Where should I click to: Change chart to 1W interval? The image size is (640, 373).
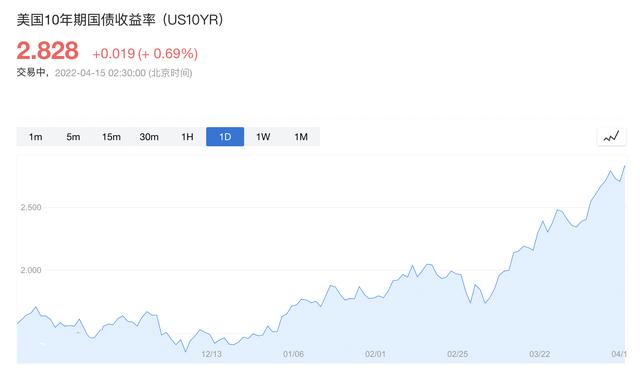(263, 137)
